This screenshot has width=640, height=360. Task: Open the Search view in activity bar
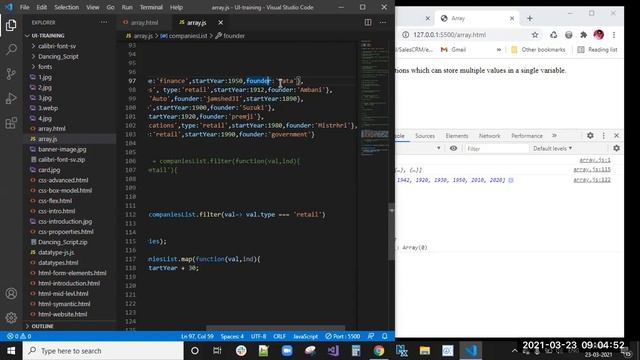11,49
